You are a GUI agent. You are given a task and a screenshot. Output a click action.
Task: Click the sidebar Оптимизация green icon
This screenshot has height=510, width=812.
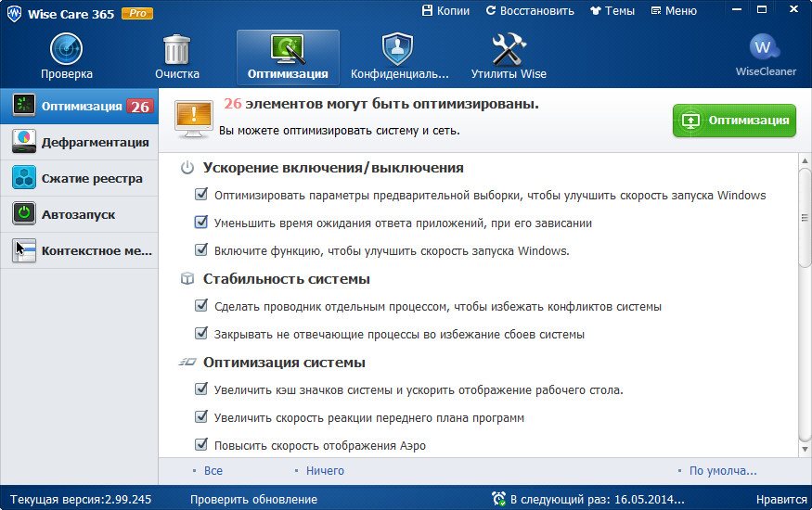[24, 106]
